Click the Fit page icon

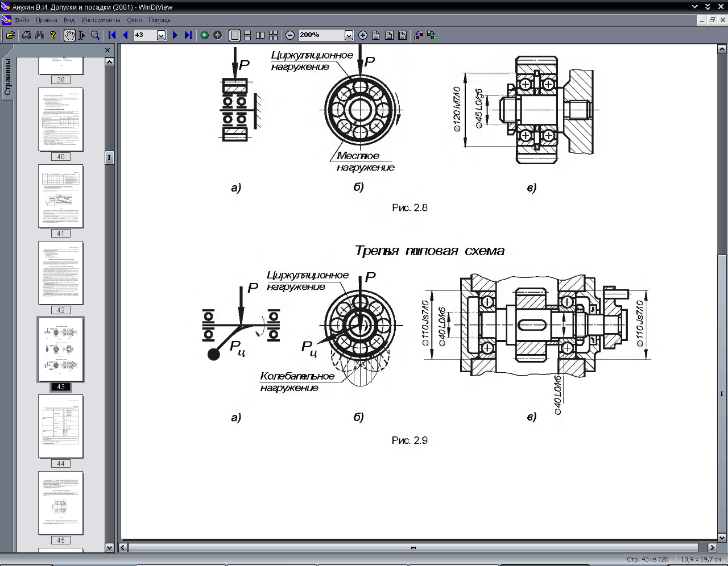pos(389,35)
